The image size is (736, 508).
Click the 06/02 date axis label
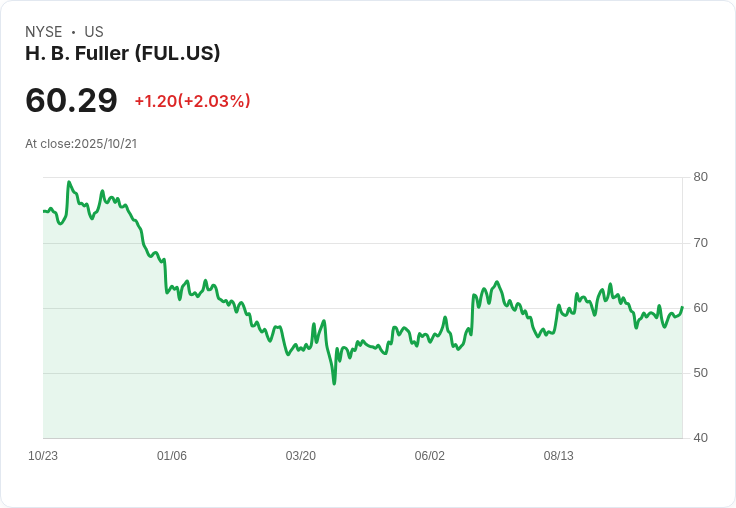coord(429,455)
